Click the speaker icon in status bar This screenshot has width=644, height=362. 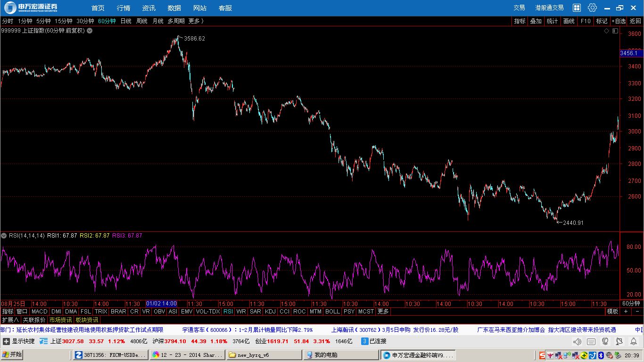[577, 341]
